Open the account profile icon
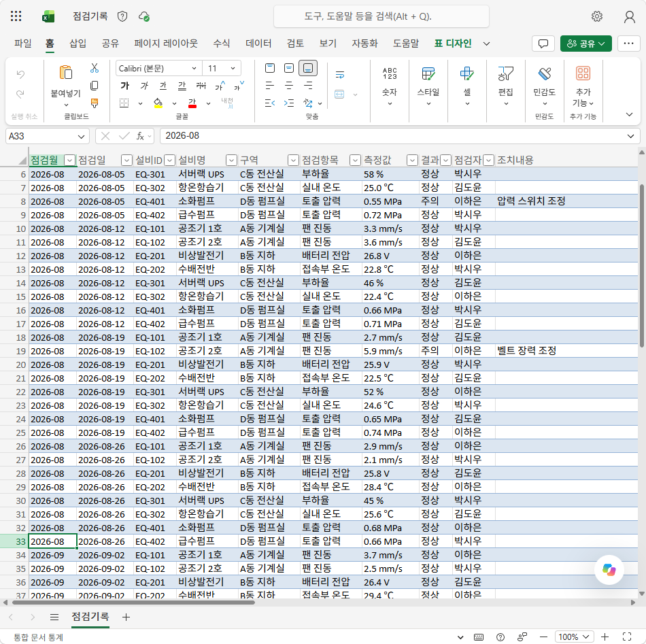This screenshot has width=646, height=644. [629, 16]
